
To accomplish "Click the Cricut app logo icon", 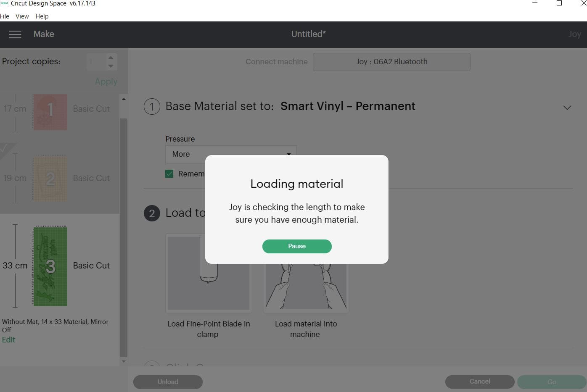I will tap(5, 3).
